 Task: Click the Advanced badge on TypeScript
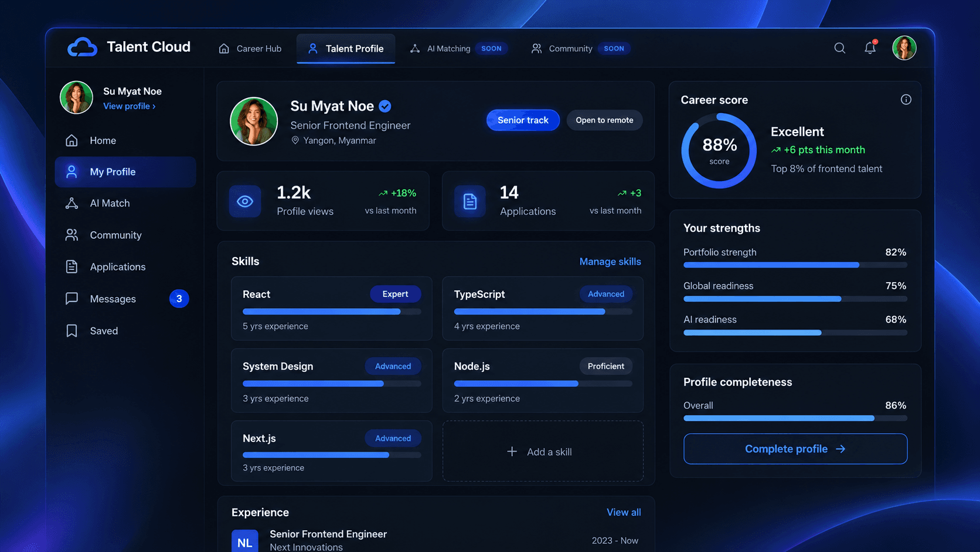(606, 294)
